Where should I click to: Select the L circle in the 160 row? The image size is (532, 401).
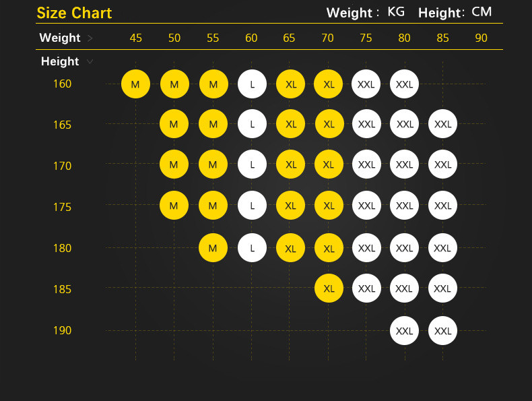(252, 84)
